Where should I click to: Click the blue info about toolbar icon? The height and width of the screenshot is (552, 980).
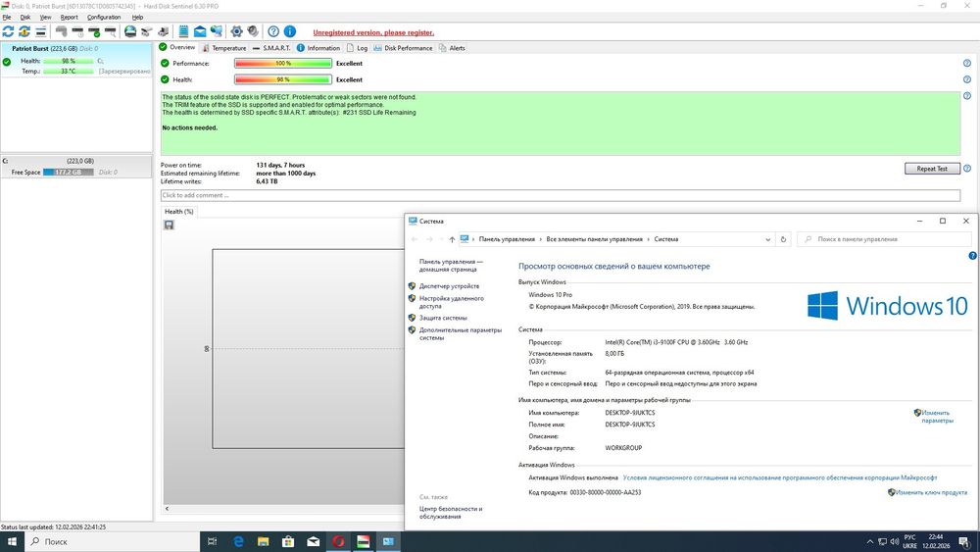[x=290, y=31]
